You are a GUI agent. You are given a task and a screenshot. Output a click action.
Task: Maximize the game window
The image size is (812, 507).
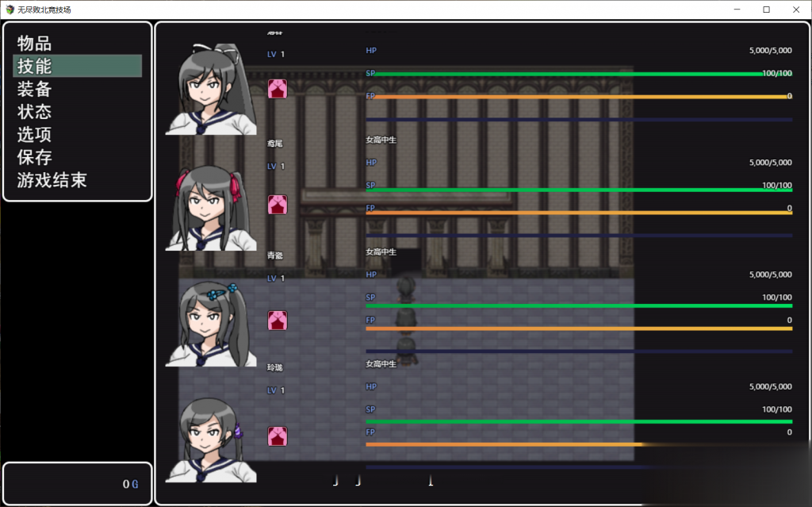[x=766, y=10]
